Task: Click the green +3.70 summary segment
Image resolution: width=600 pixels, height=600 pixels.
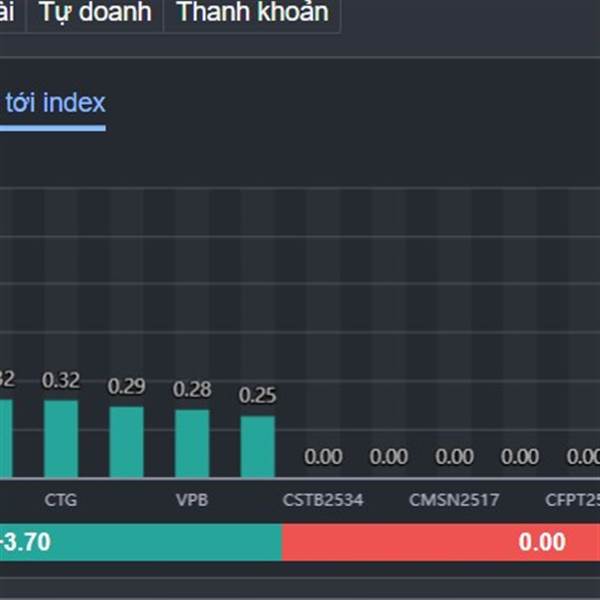Action: click(x=140, y=542)
